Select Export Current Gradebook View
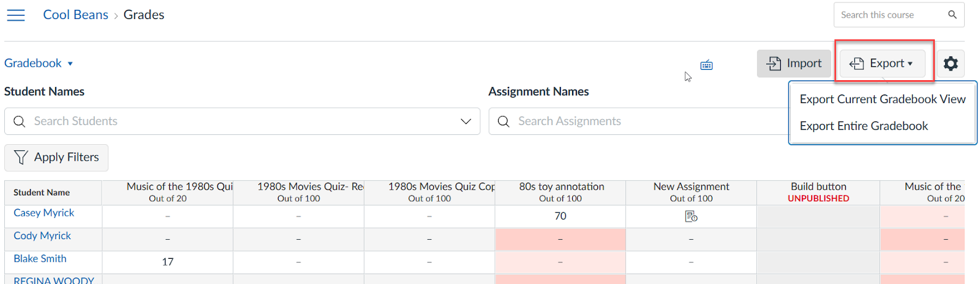The height and width of the screenshot is (284, 980). [x=882, y=99]
